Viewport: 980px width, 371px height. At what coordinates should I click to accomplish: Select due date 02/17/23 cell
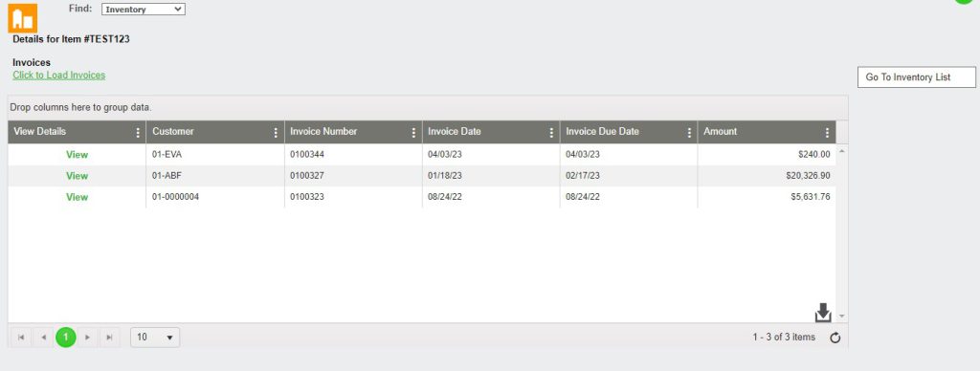[x=629, y=176]
